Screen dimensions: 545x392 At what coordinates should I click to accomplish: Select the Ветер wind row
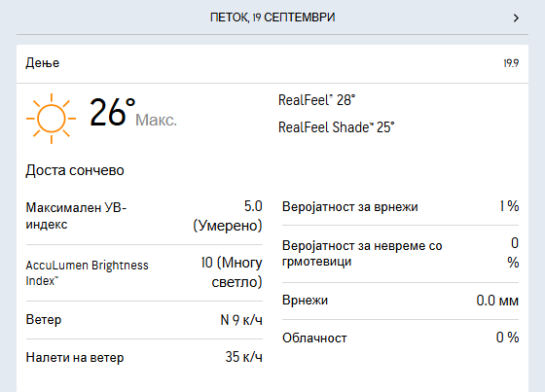[x=144, y=320]
